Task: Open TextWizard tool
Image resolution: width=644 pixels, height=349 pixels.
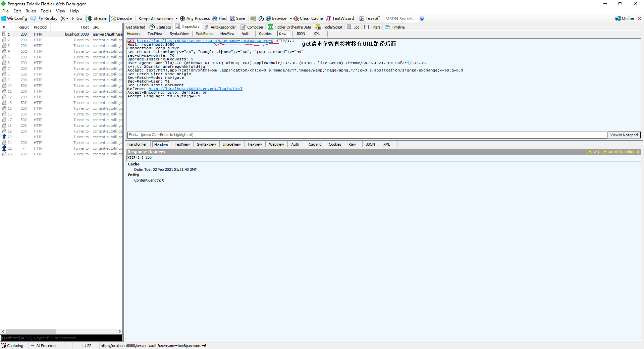Action: 340,18
